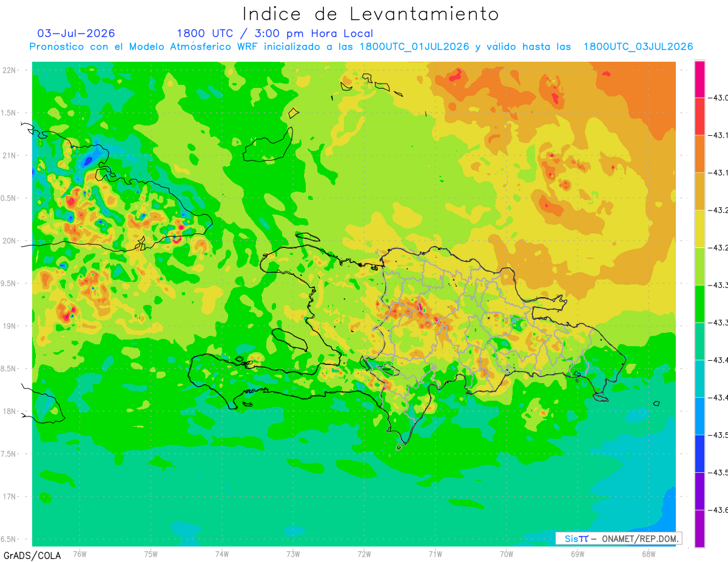Click the '75W' longitude label

click(x=151, y=554)
